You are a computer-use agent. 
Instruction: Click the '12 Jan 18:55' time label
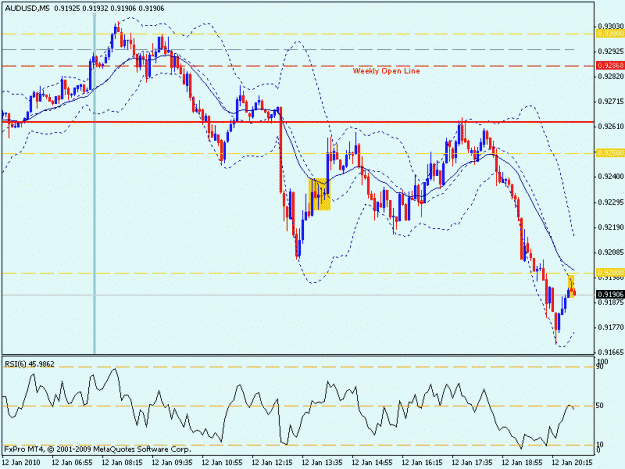(x=522, y=462)
